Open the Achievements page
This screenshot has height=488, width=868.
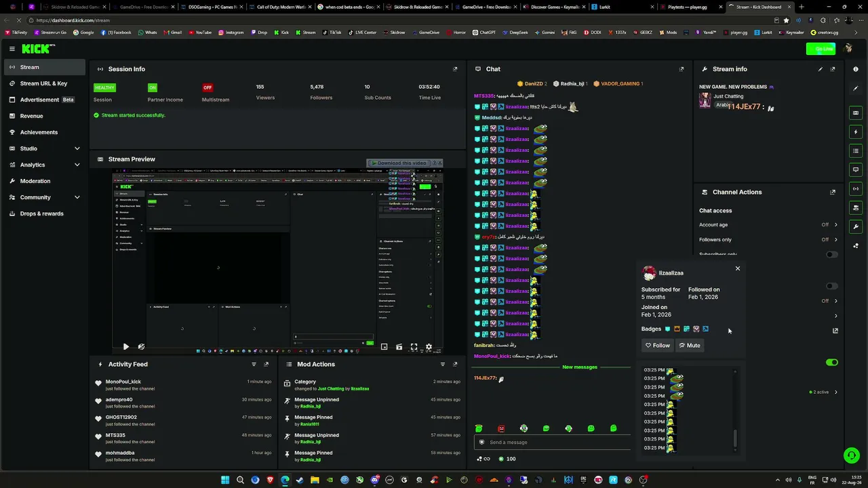45,132
